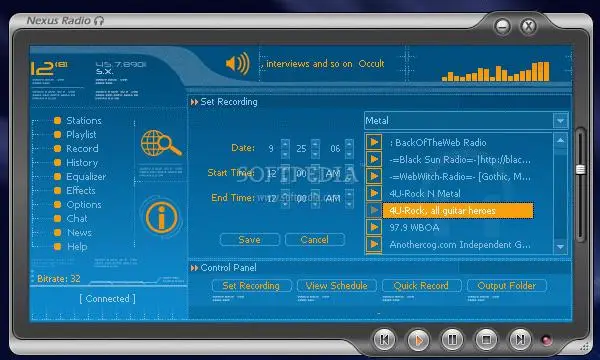The width and height of the screenshot is (600, 360).
Task: Adjust the volume slider handle on right edge
Action: point(580,169)
